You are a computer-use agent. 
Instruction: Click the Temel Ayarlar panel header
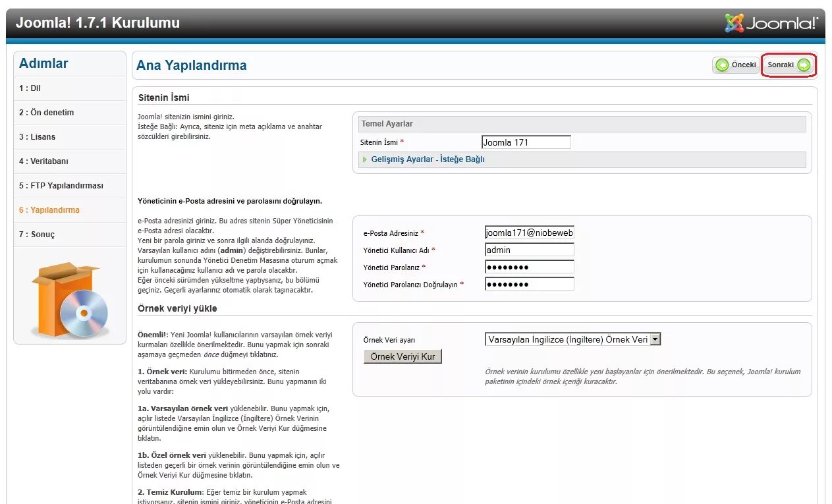click(x=582, y=124)
